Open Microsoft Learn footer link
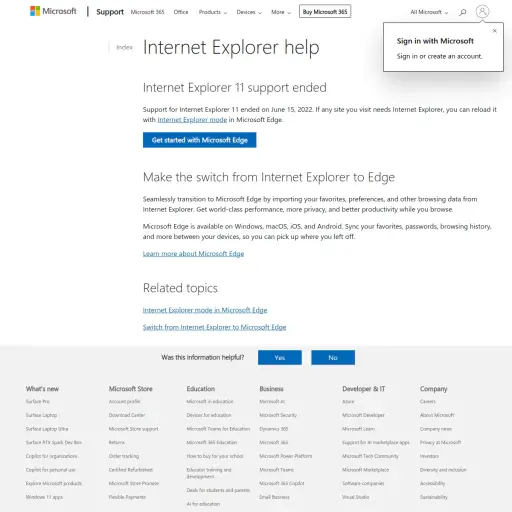The image size is (512, 512). point(358,429)
